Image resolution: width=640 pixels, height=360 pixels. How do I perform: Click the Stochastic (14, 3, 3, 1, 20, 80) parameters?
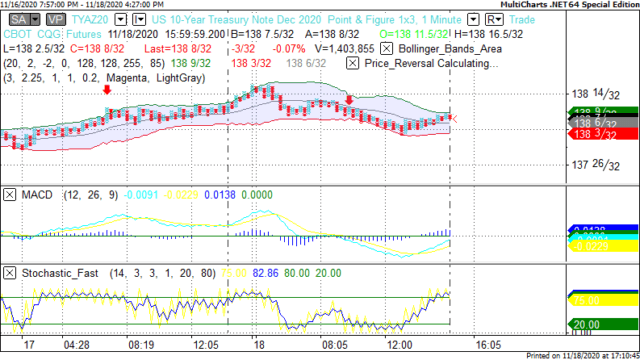(162, 273)
